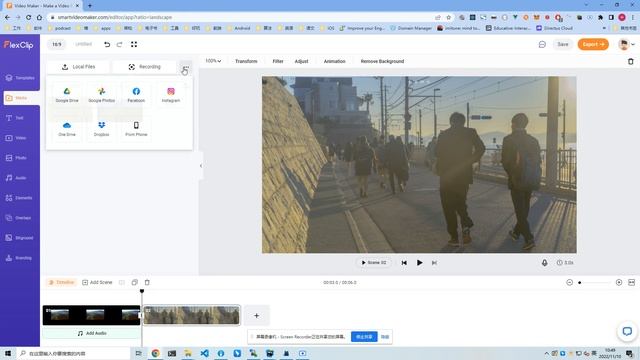The width and height of the screenshot is (640, 360).
Task: Click the redo arrow in top bar
Action: point(120,44)
